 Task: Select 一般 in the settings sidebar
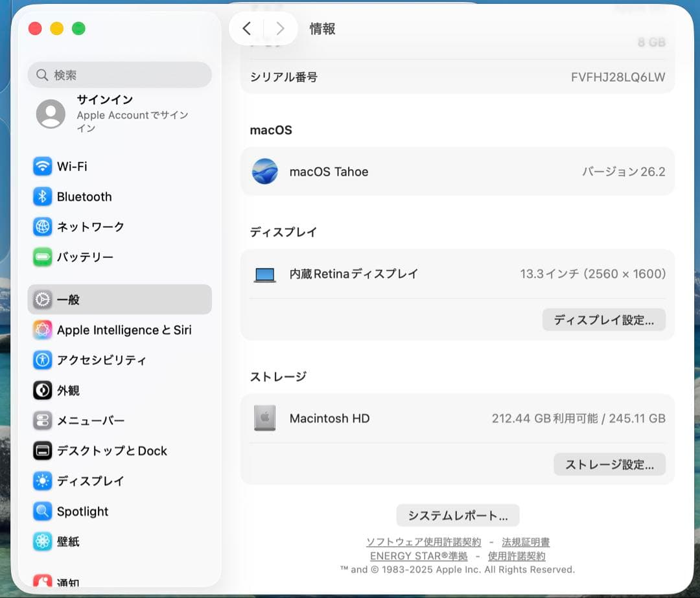pos(68,299)
